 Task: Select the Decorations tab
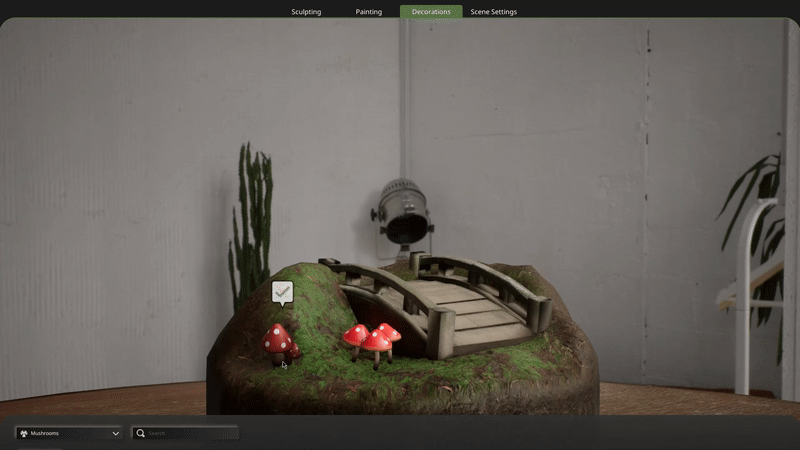pyautogui.click(x=431, y=12)
